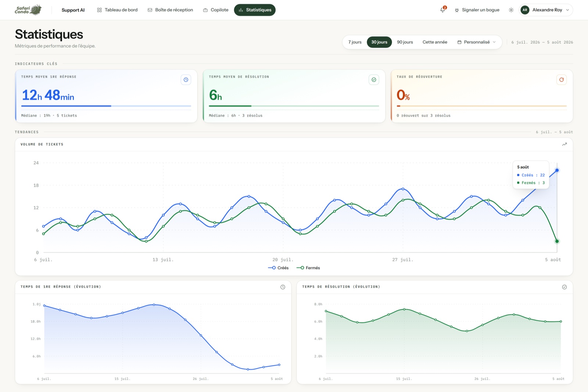Select the Statistiques nav tab
The image size is (588, 392).
255,10
